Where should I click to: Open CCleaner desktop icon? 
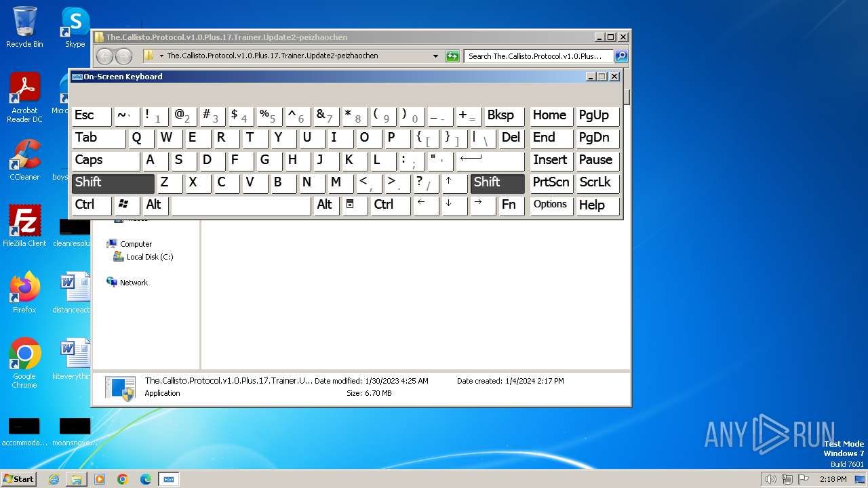24,160
